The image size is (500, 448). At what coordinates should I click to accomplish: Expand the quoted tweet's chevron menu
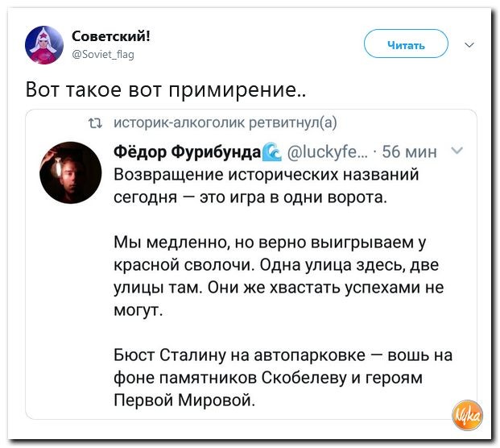tap(457, 151)
